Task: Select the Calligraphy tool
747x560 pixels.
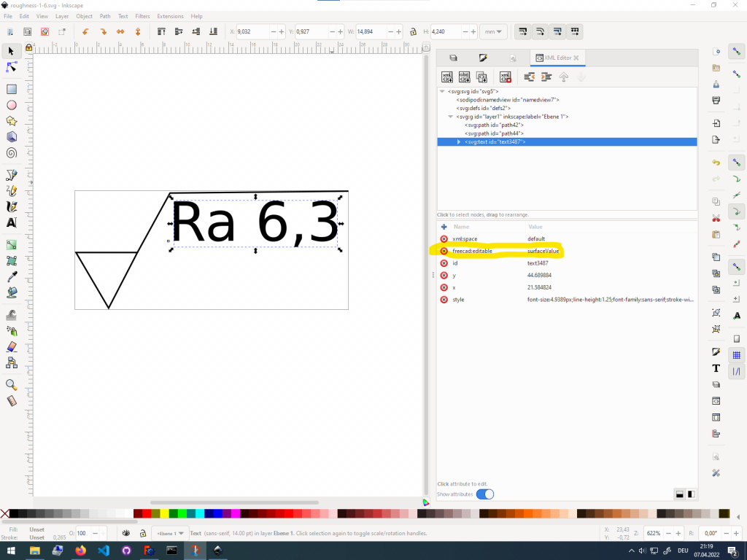Action: click(12, 206)
